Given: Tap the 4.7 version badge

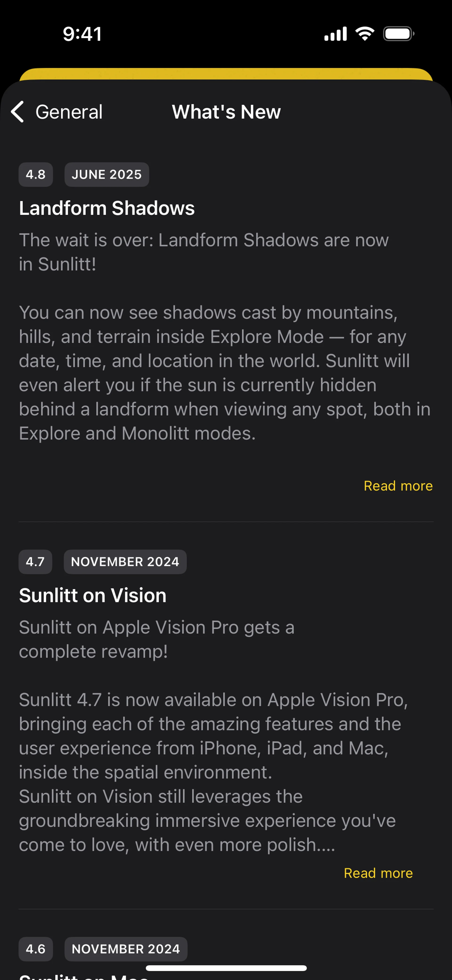Looking at the screenshot, I should (35, 562).
